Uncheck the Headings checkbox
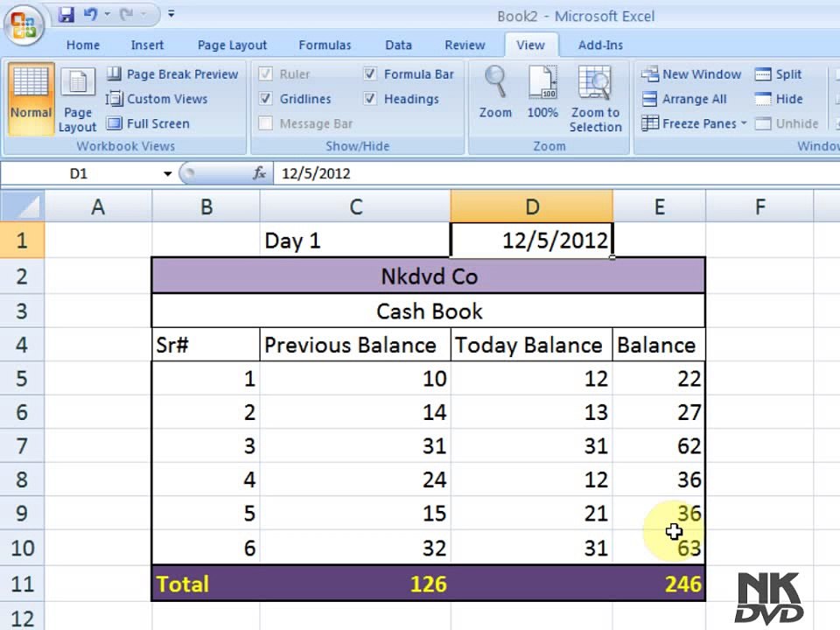The width and height of the screenshot is (840, 630). pos(369,99)
